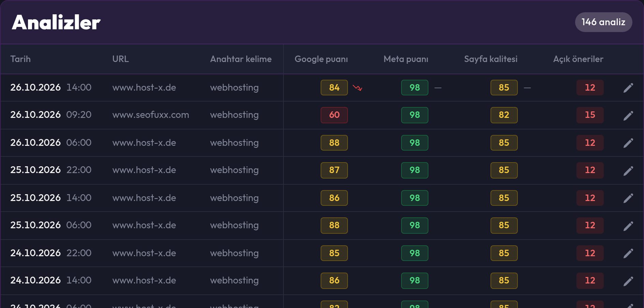Select date 24.10.2026 22:00
The width and height of the screenshot is (644, 308).
click(51, 253)
